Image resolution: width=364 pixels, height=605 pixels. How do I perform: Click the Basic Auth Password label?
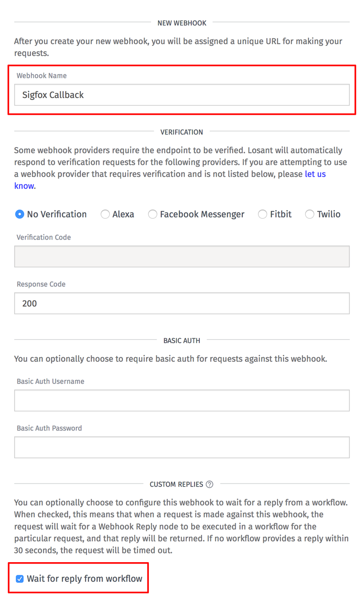[x=49, y=428]
